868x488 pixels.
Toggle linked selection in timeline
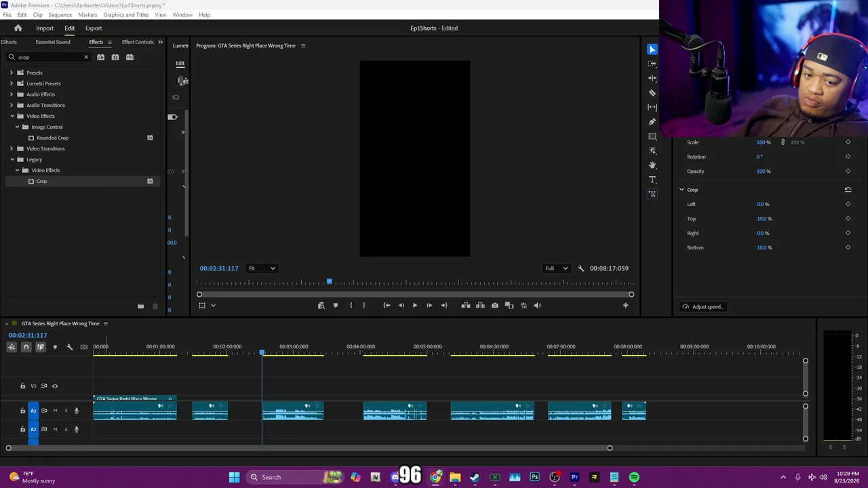point(41,347)
